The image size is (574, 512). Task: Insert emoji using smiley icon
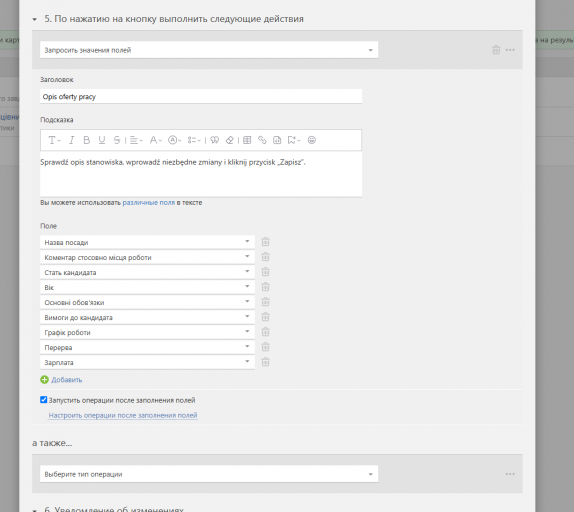(x=312, y=140)
